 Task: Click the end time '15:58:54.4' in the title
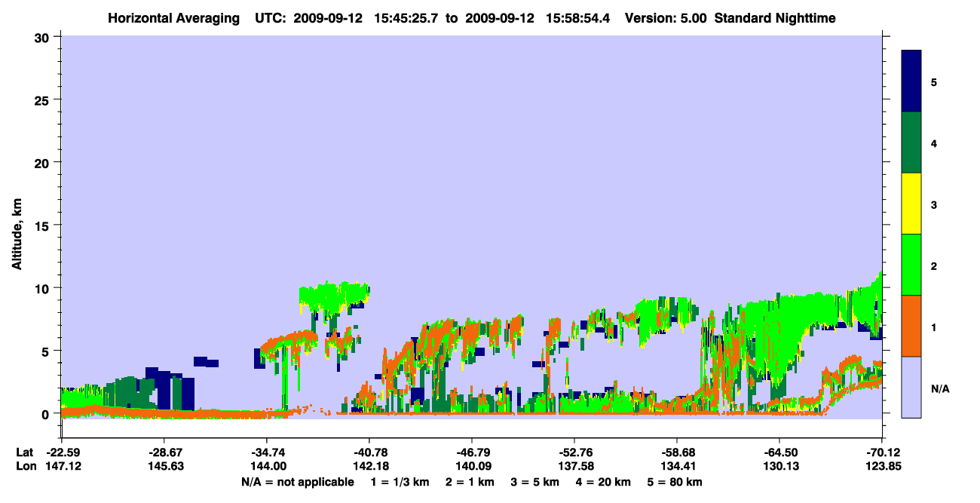[578, 17]
